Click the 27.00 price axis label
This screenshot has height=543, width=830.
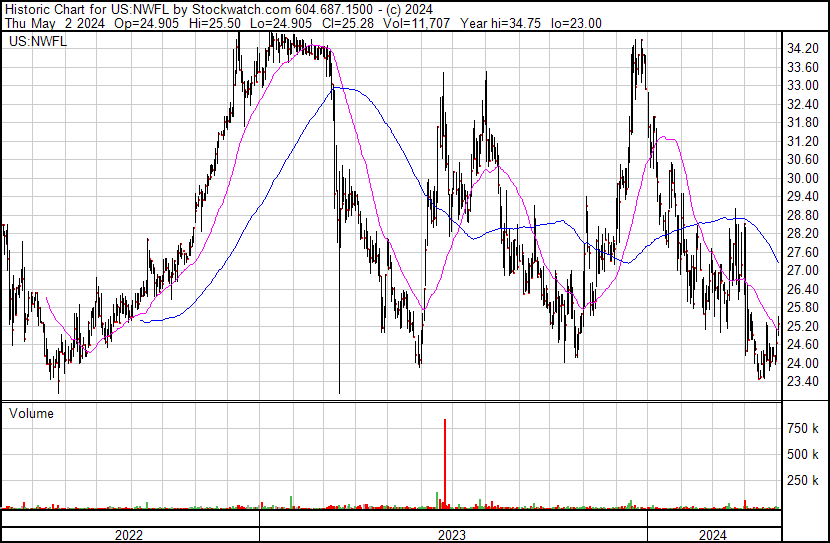point(802,271)
